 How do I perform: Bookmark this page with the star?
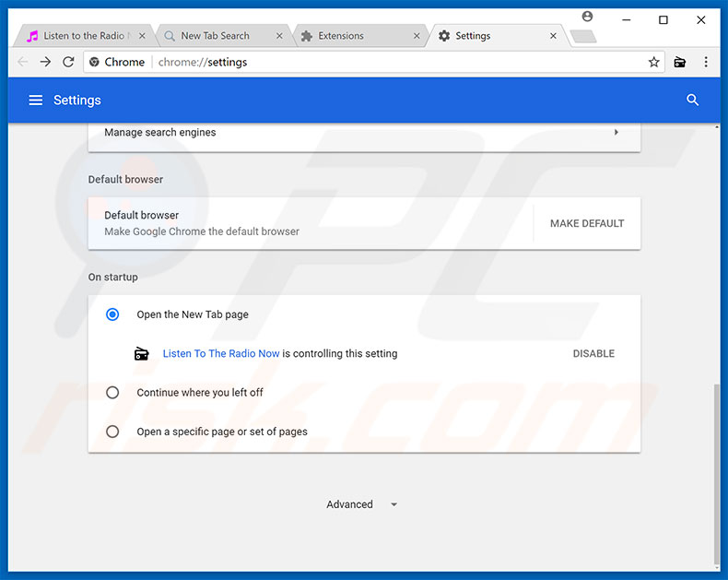(x=653, y=62)
